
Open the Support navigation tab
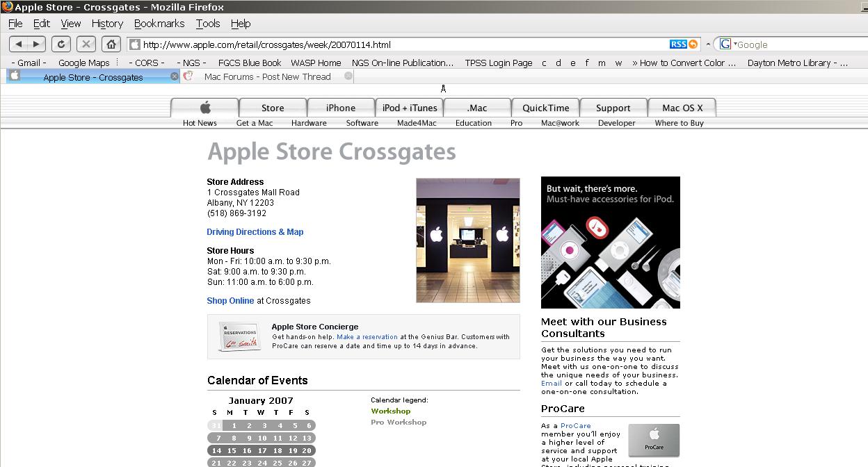click(x=613, y=108)
